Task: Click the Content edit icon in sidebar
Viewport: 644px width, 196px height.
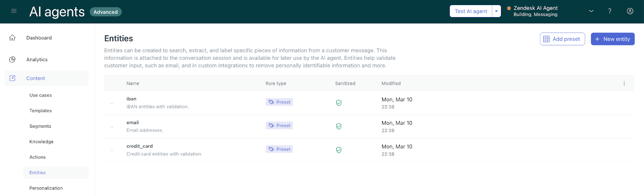Action: click(x=12, y=78)
